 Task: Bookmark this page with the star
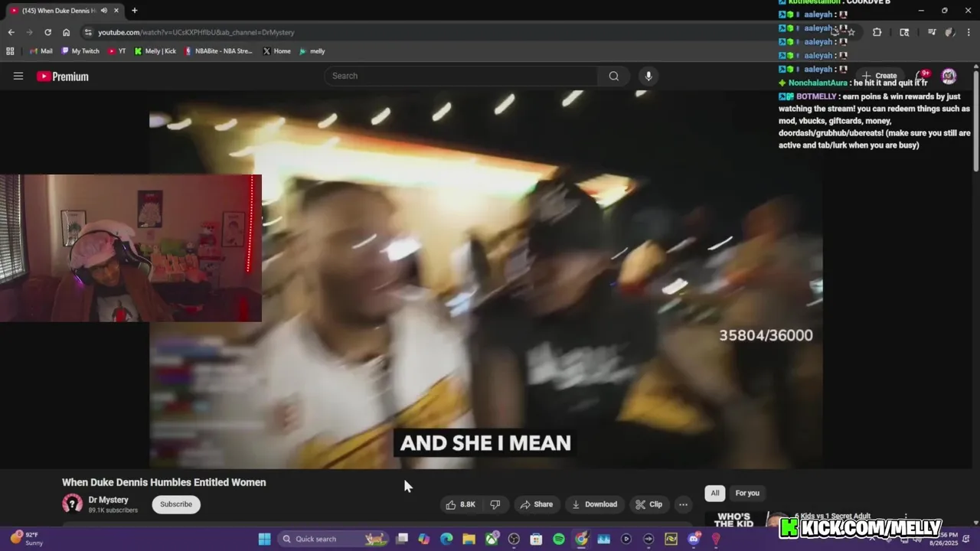(851, 32)
